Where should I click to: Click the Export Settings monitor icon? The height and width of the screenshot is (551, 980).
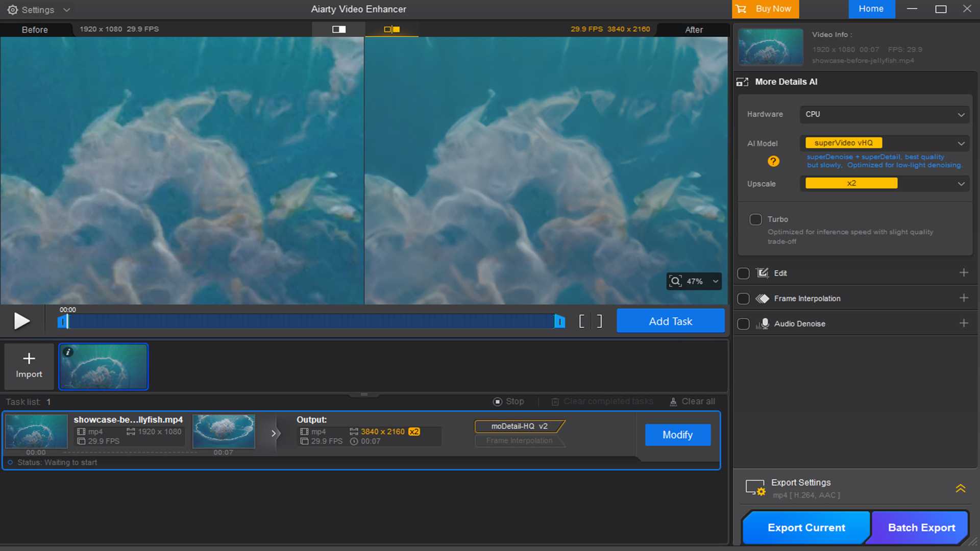755,488
